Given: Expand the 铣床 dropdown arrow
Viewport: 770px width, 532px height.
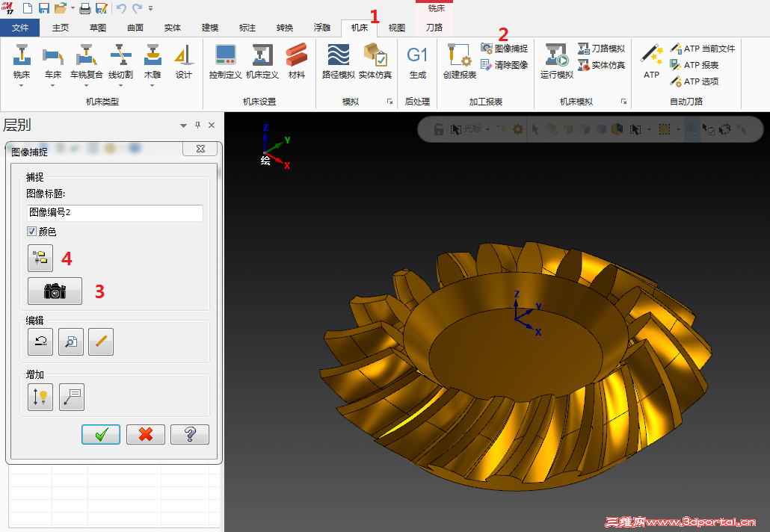Looking at the screenshot, I should coord(21,86).
